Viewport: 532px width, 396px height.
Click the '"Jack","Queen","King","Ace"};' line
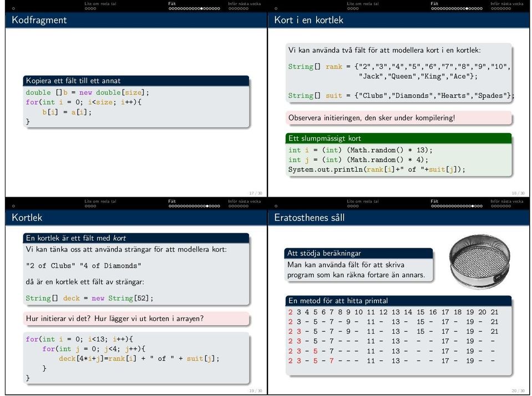point(418,77)
